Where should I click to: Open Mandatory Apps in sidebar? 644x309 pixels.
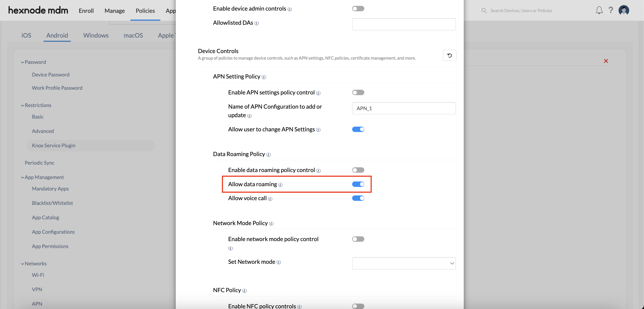click(x=50, y=189)
